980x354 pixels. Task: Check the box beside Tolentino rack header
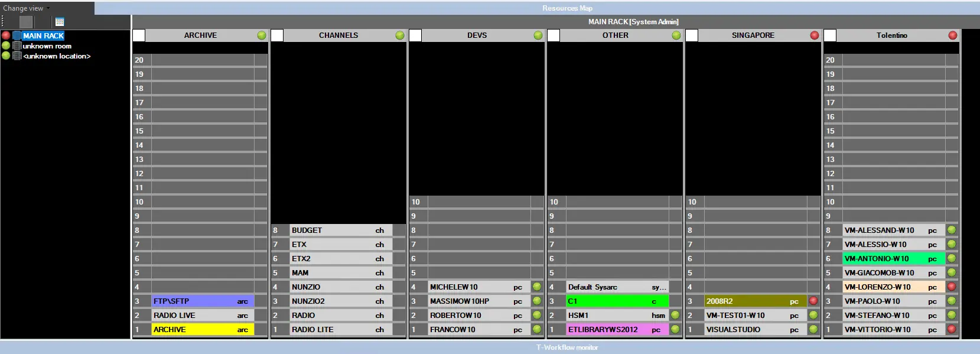pos(830,35)
